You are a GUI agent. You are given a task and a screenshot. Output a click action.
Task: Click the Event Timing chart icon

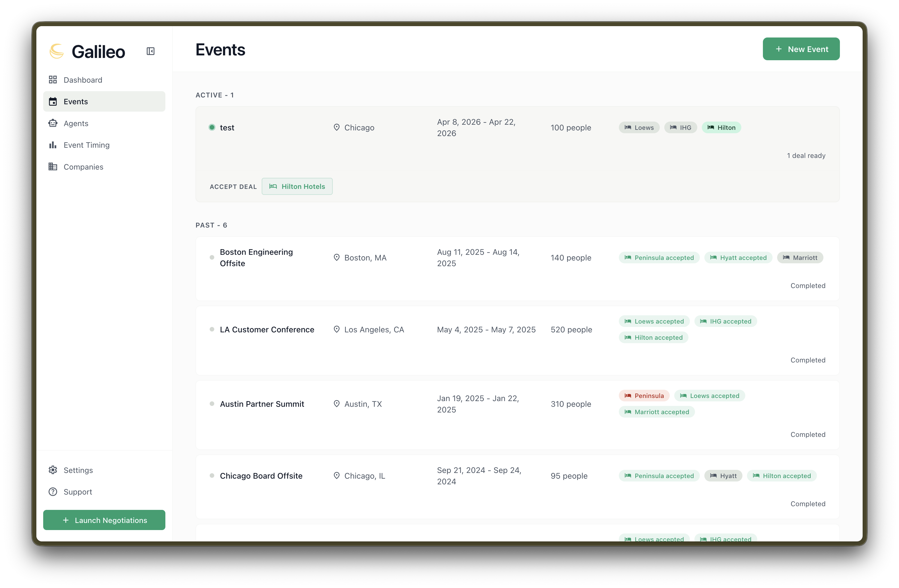[x=53, y=145]
